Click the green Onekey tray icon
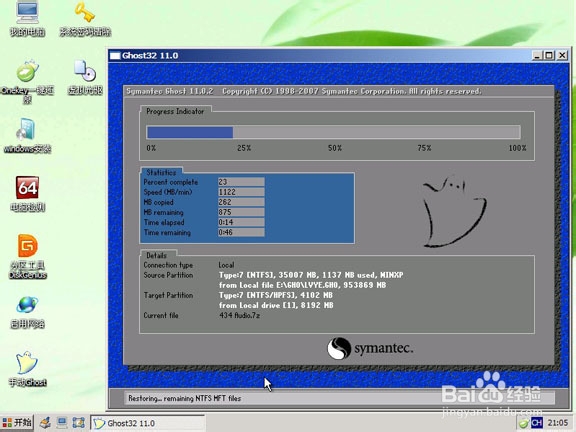Image resolution: width=576 pixels, height=432 pixels. tap(524, 423)
